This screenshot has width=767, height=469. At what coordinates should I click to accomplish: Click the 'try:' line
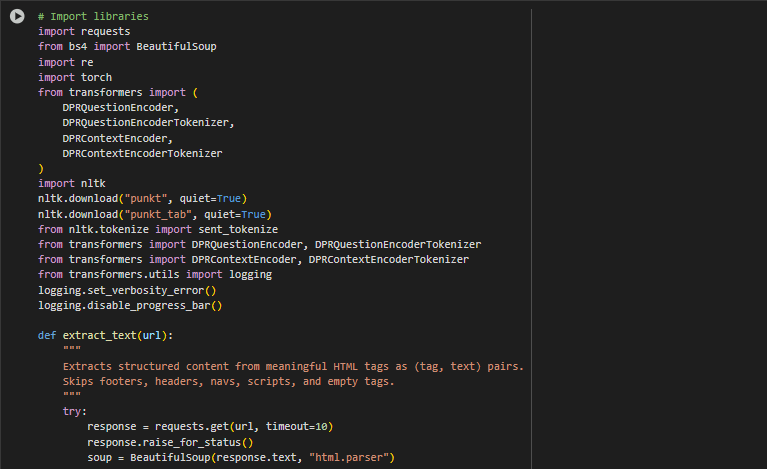point(74,411)
